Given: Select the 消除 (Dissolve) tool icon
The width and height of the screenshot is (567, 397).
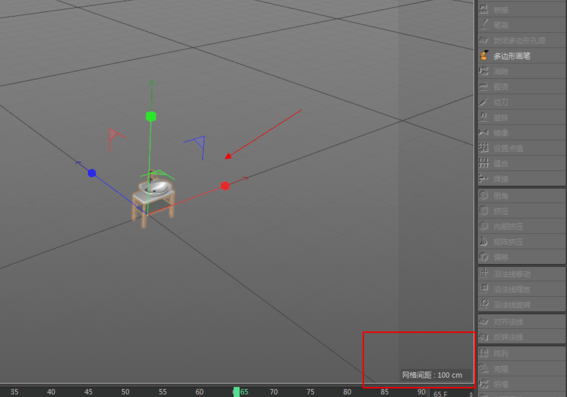Looking at the screenshot, I should click(x=483, y=71).
